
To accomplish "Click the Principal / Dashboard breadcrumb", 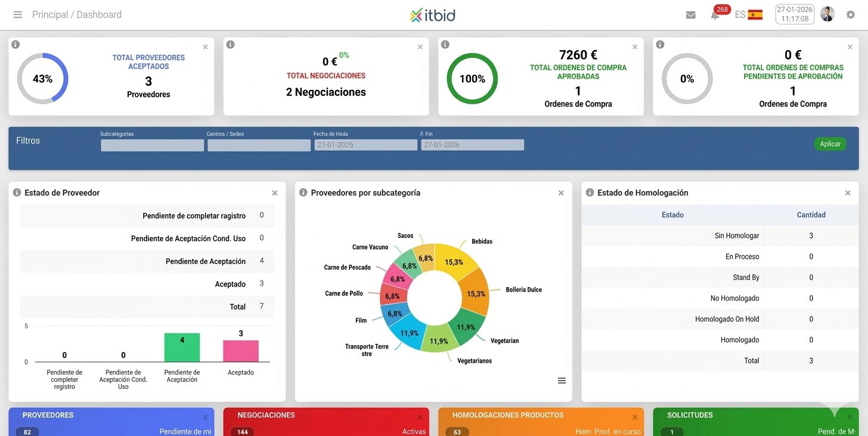I will (x=77, y=15).
